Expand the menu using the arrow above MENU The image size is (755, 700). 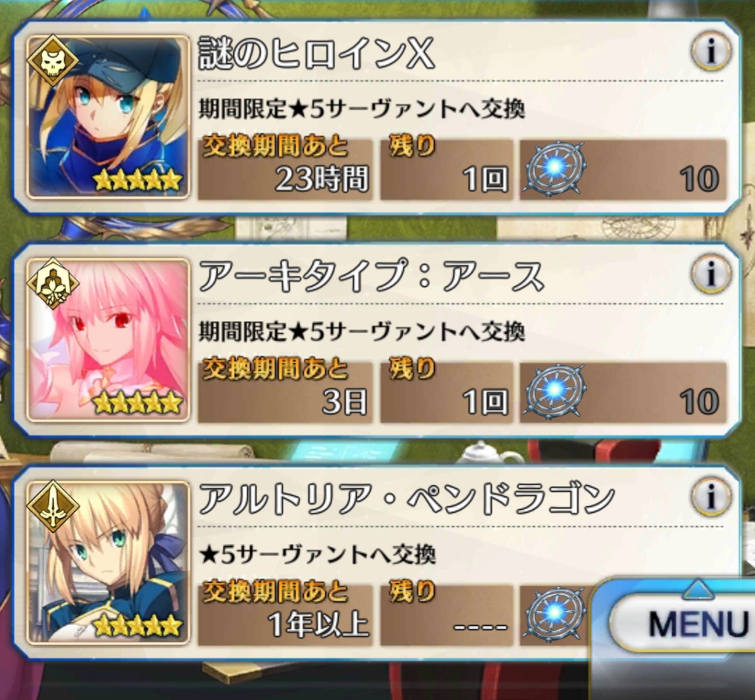pos(697,589)
